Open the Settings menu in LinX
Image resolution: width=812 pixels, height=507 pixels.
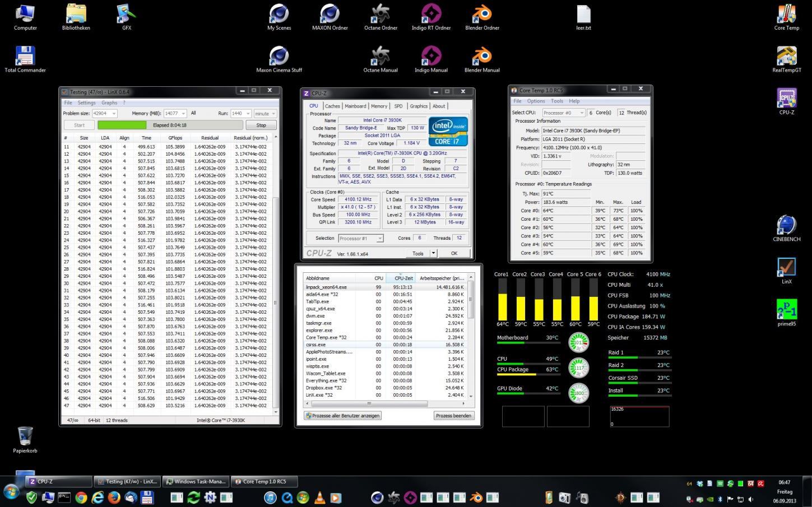click(86, 103)
